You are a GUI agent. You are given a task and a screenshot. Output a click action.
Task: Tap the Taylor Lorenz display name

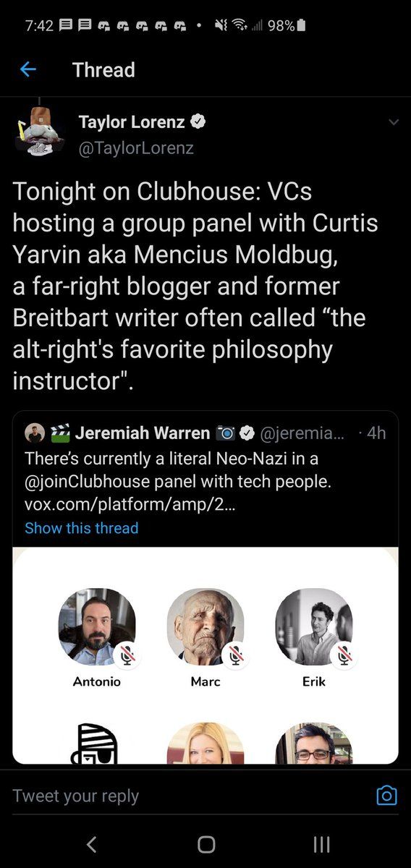click(x=131, y=123)
